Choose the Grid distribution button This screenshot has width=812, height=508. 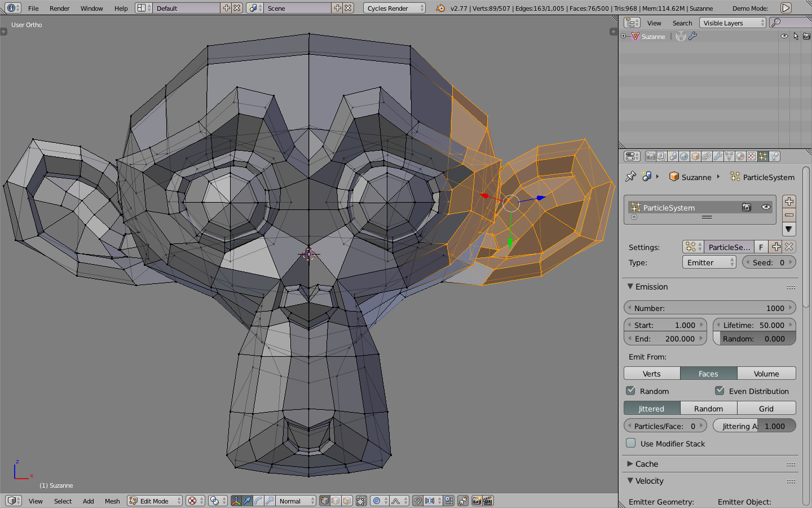coord(766,408)
